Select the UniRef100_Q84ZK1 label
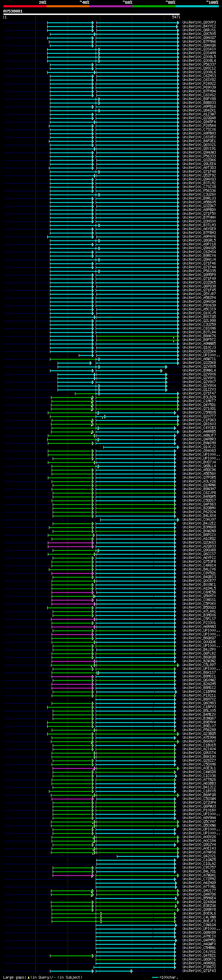This screenshot has width=222, height=980. coord(199,110)
